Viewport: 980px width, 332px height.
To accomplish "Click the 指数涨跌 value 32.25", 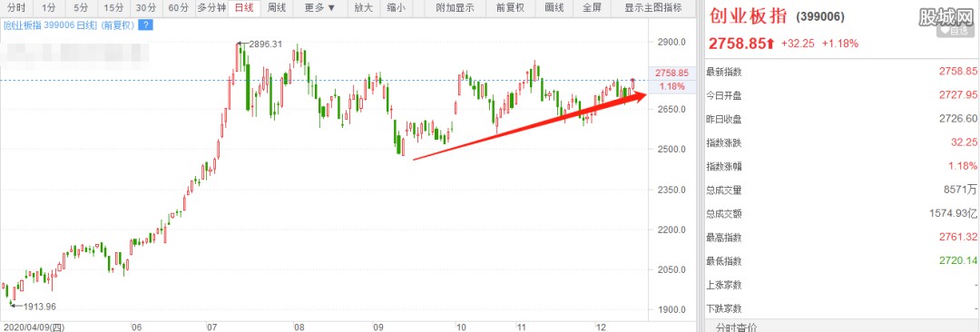I will (964, 142).
